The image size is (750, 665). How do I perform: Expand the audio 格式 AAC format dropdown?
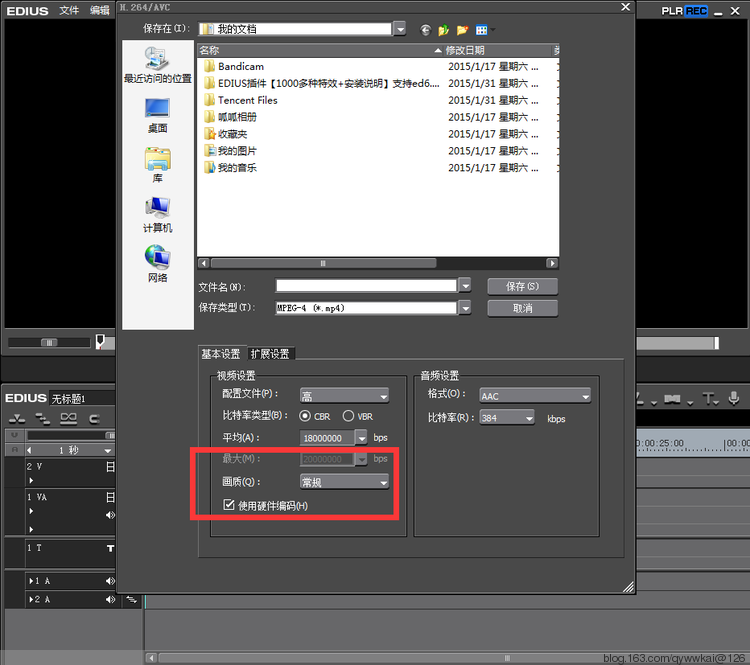535,396
